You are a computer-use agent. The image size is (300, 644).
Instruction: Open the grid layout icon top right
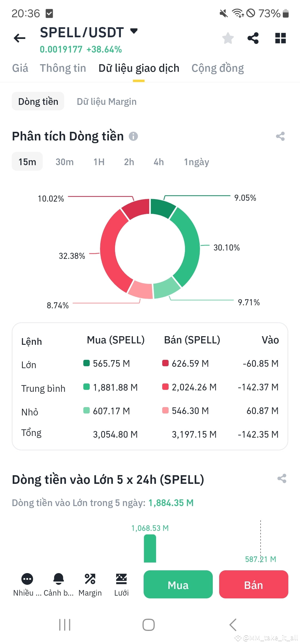coord(280,38)
